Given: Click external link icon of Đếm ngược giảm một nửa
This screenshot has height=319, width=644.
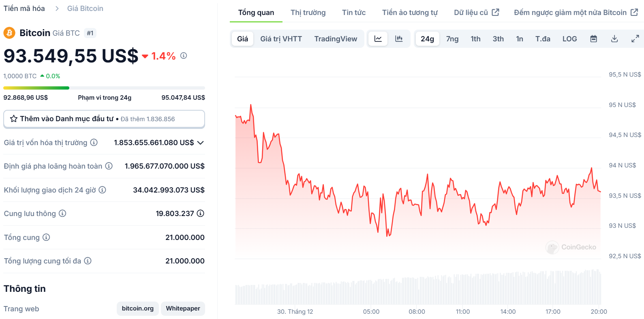Looking at the screenshot, I should point(634,12).
